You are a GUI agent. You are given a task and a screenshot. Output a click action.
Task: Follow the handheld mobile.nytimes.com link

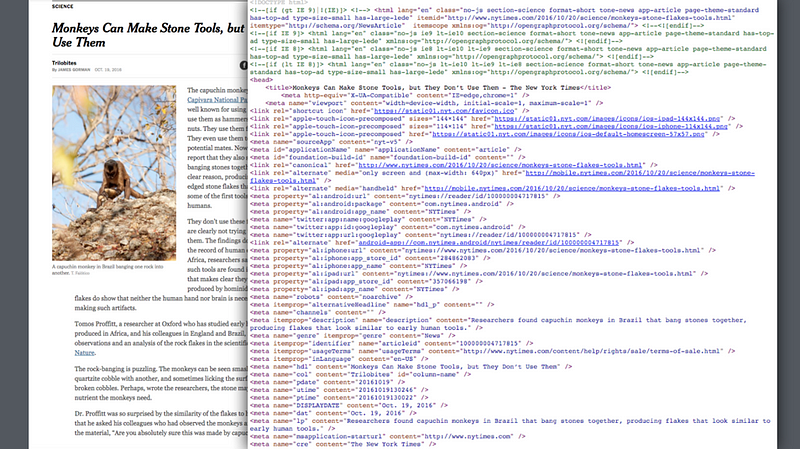click(572, 188)
